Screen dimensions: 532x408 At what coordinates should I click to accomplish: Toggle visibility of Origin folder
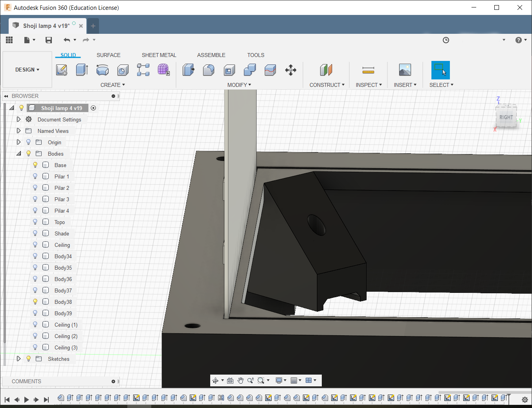tap(28, 142)
